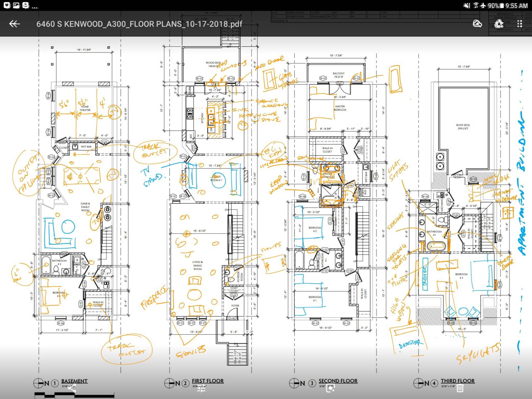Launch the lens vision scan icon
Viewport: 532px width, 399px height.
[330, 388]
